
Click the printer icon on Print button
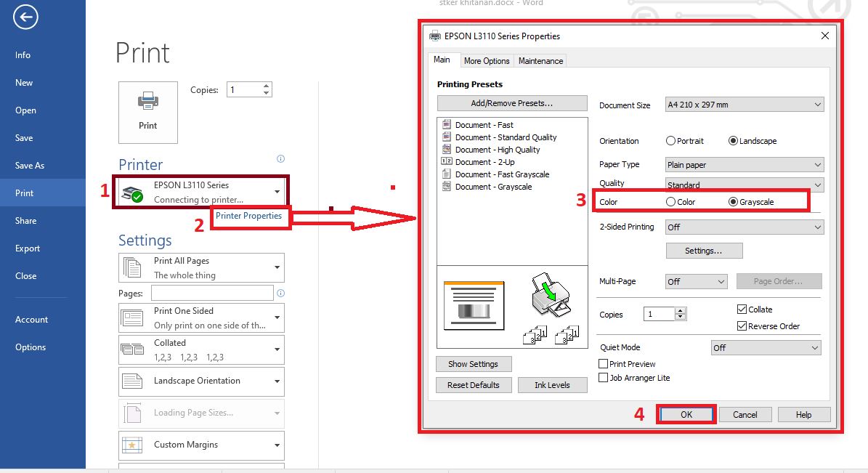pos(147,102)
